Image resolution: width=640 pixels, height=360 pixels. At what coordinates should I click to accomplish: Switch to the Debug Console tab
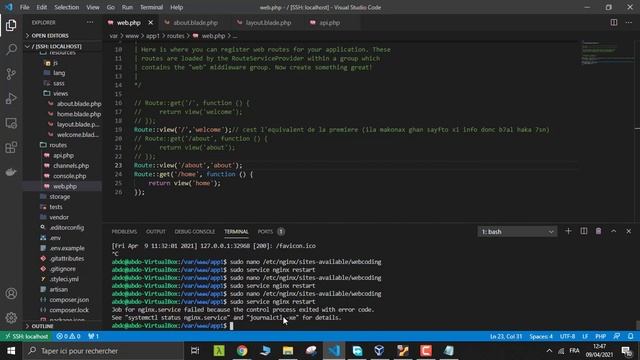point(195,231)
